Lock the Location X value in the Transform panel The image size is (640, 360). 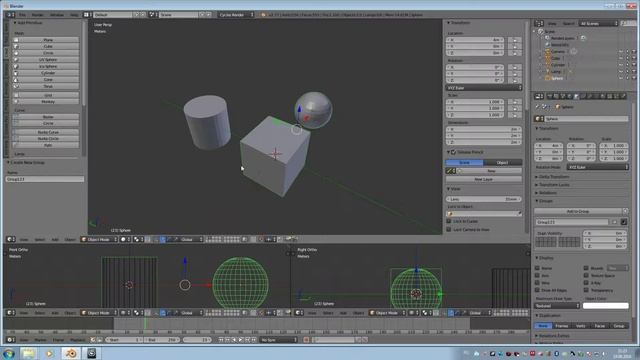pos(515,40)
